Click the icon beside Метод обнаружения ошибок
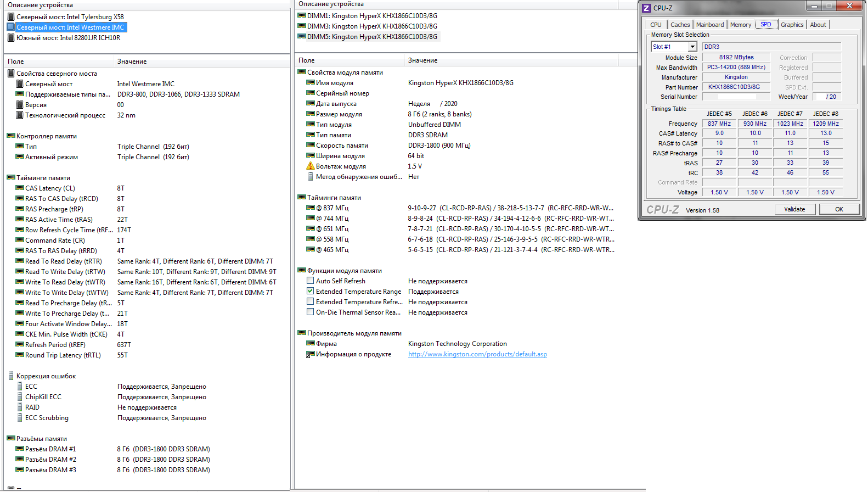 coord(311,177)
